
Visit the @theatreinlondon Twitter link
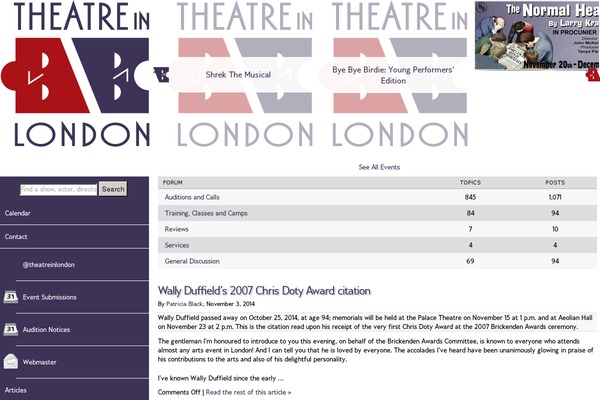click(x=49, y=264)
